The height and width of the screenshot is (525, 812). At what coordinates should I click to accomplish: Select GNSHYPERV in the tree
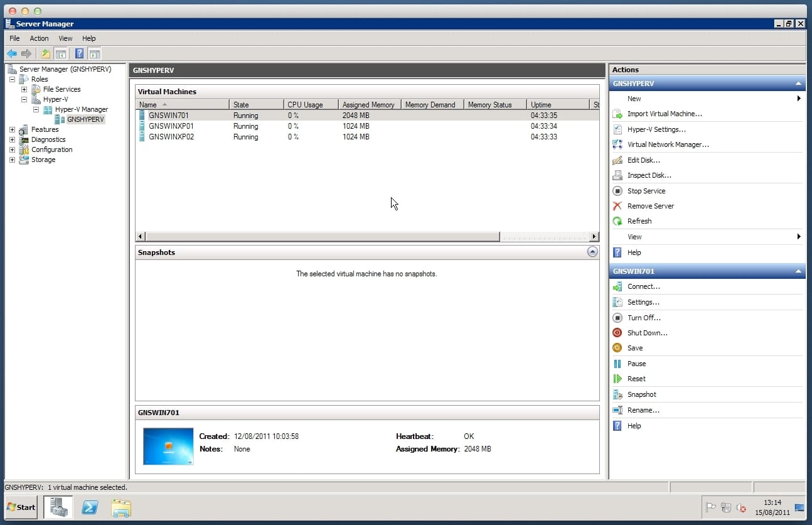pos(85,119)
